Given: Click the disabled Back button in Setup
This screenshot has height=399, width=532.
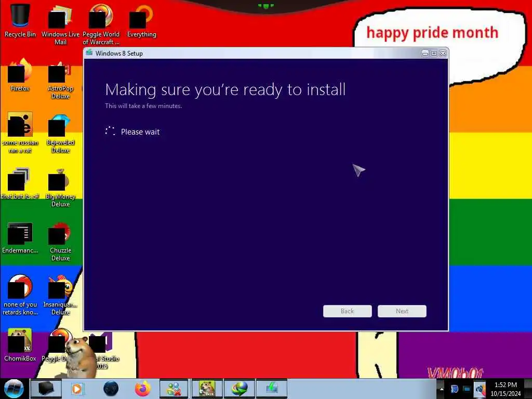Looking at the screenshot, I should click(348, 311).
